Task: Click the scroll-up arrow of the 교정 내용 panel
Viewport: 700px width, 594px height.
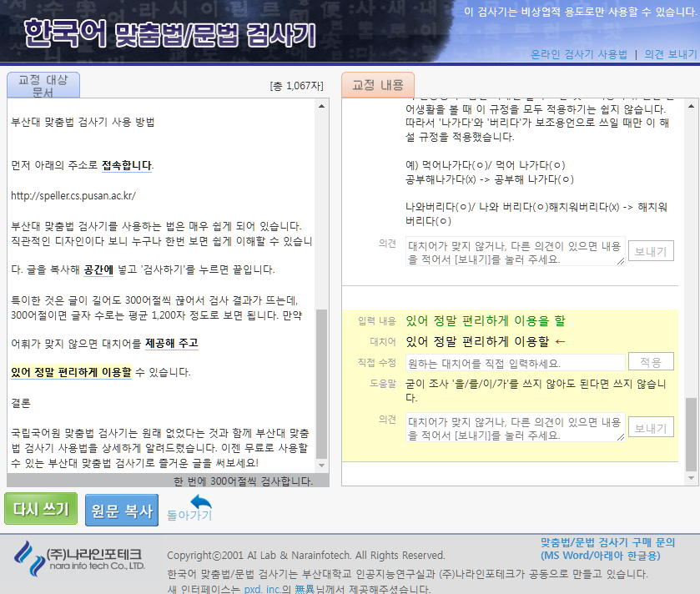Action: [x=691, y=106]
